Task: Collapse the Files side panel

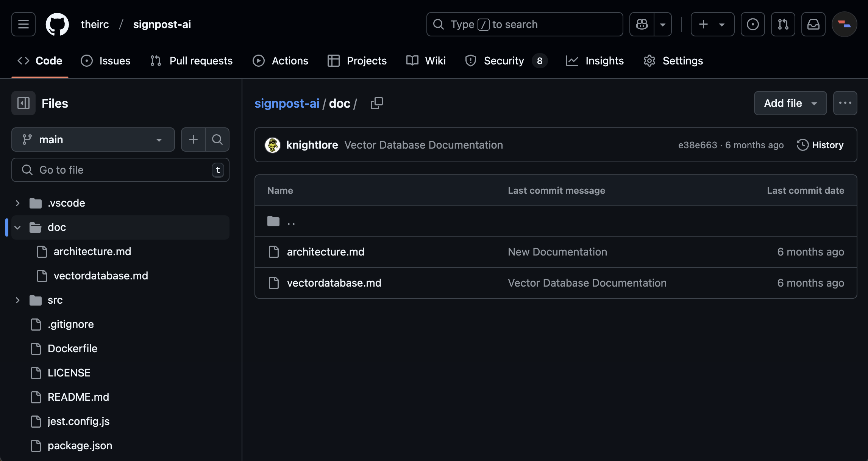Action: point(23,103)
